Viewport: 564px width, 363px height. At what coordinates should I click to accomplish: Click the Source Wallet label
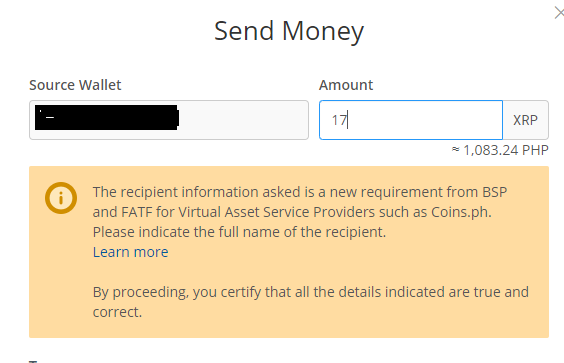75,85
